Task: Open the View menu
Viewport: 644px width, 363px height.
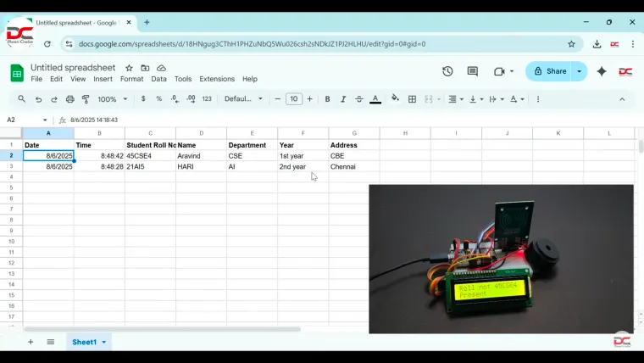Action: click(x=78, y=79)
